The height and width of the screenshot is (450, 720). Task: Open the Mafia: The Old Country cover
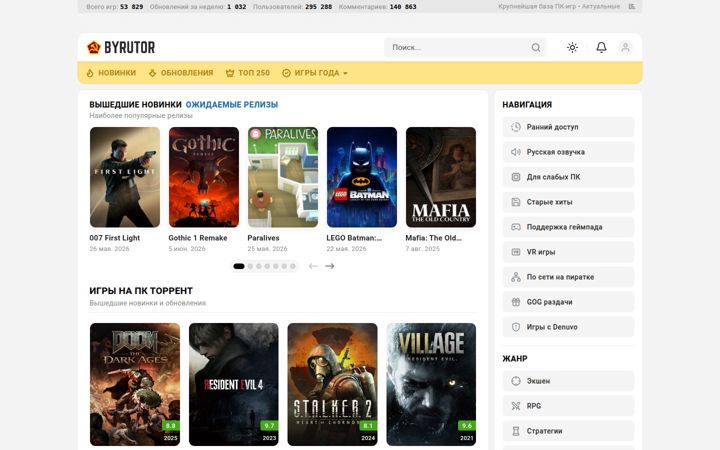coord(441,177)
